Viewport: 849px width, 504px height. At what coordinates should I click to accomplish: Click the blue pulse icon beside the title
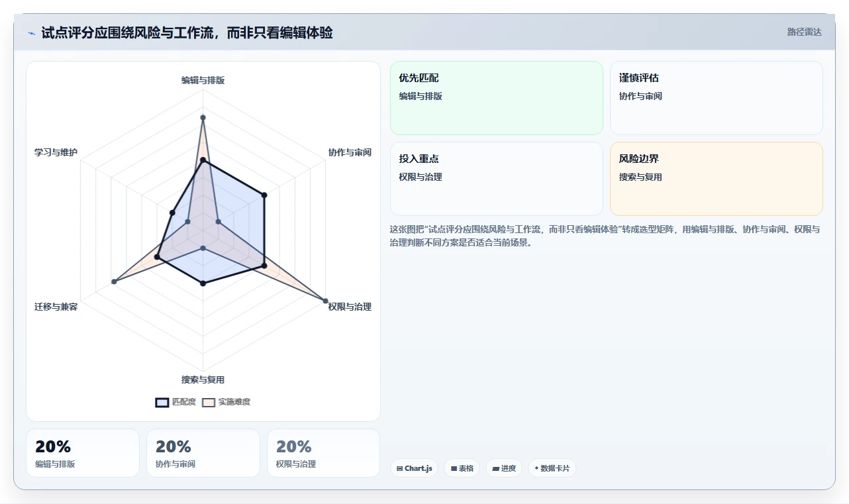pos(32,32)
